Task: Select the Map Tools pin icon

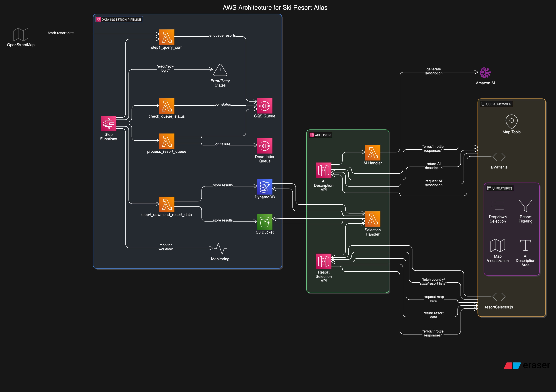Action: [511, 121]
